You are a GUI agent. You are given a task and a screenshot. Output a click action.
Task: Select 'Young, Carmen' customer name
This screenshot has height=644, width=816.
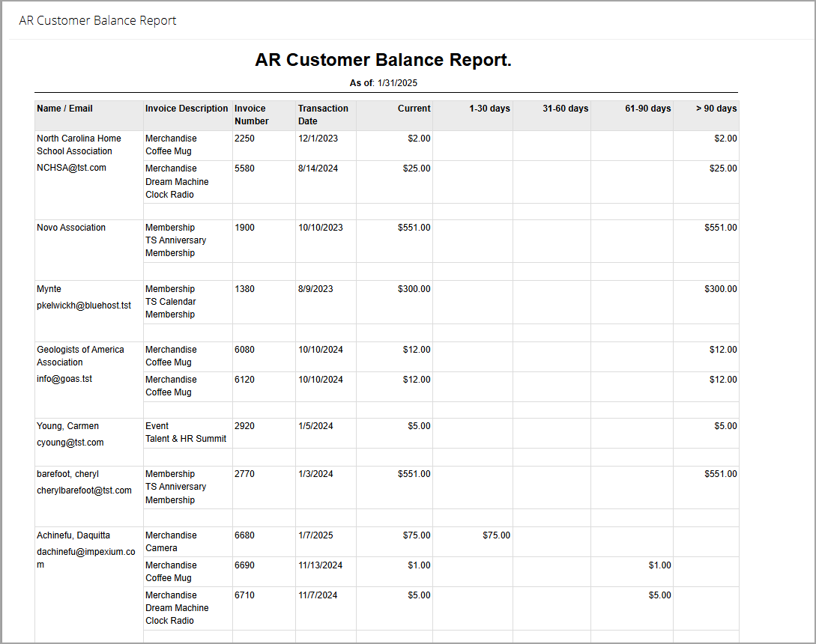(67, 425)
